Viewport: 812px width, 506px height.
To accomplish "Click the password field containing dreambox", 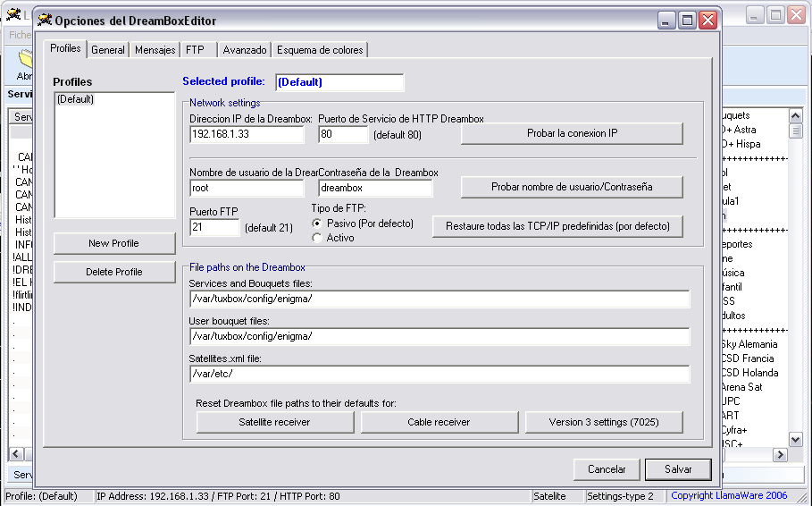I will [x=375, y=188].
